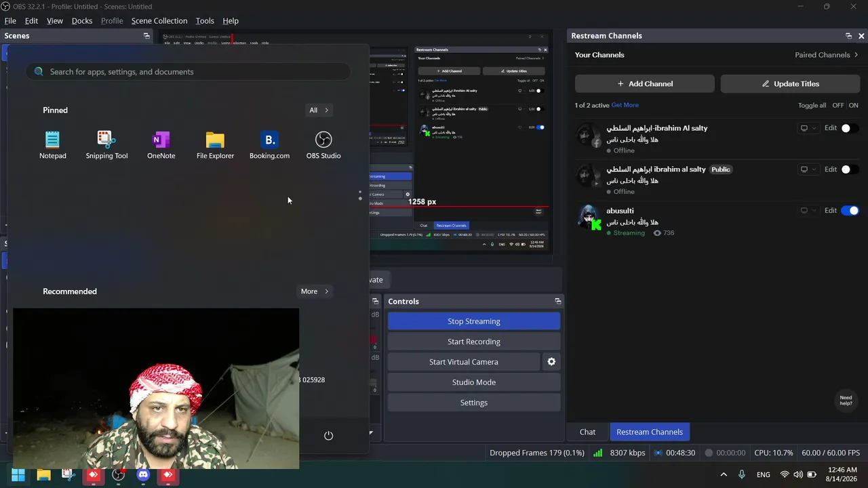
Task: Open Notepad from pinned apps
Action: (52, 145)
